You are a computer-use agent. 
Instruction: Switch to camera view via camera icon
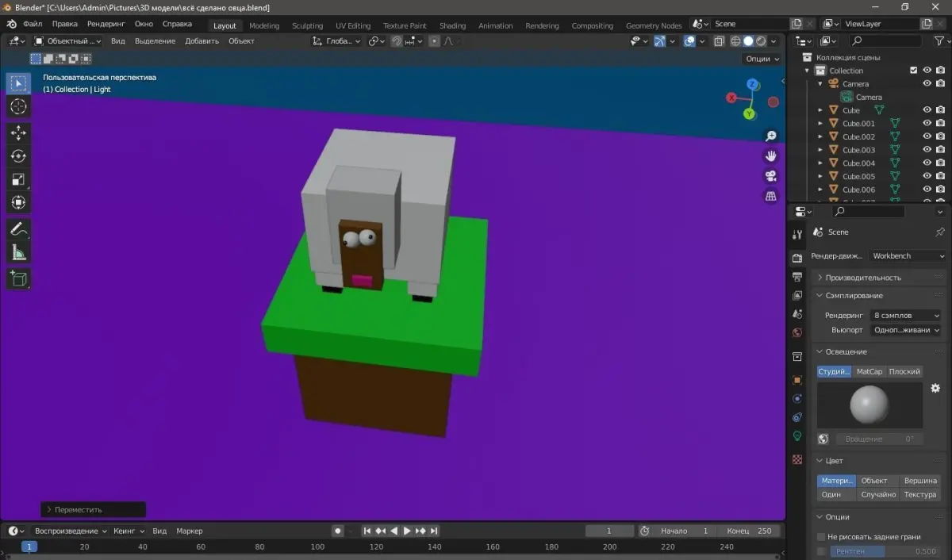[770, 175]
